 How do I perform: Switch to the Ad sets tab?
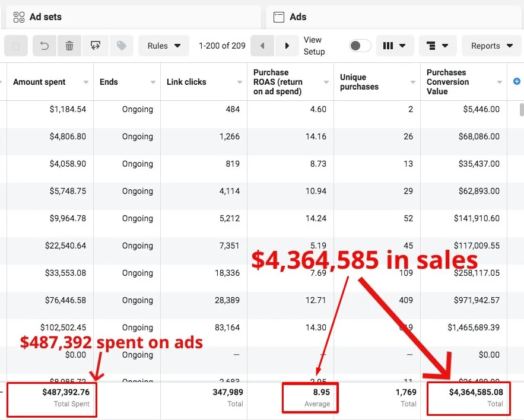46,17
